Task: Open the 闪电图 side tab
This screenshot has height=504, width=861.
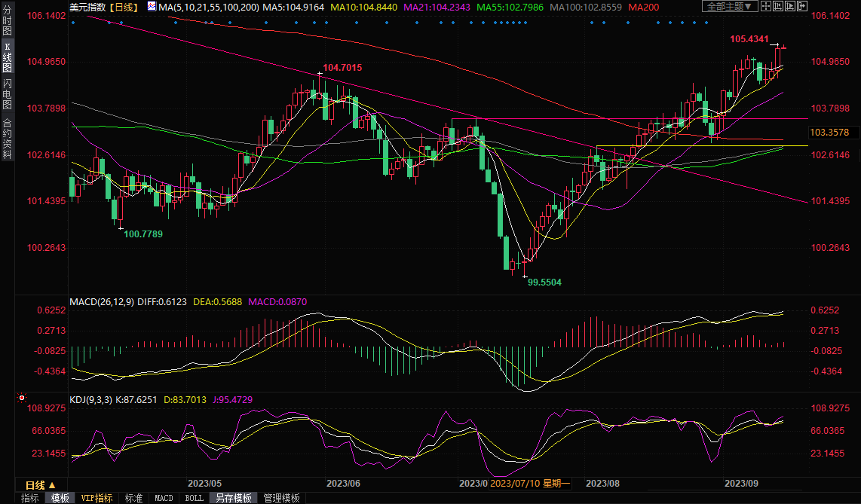Action: (8, 93)
